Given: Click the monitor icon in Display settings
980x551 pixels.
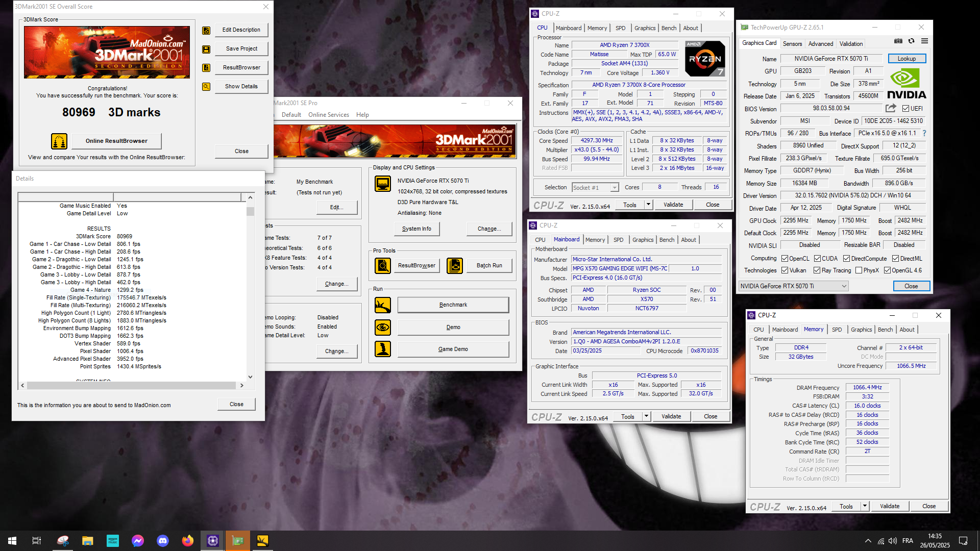Looking at the screenshot, I should tap(383, 183).
